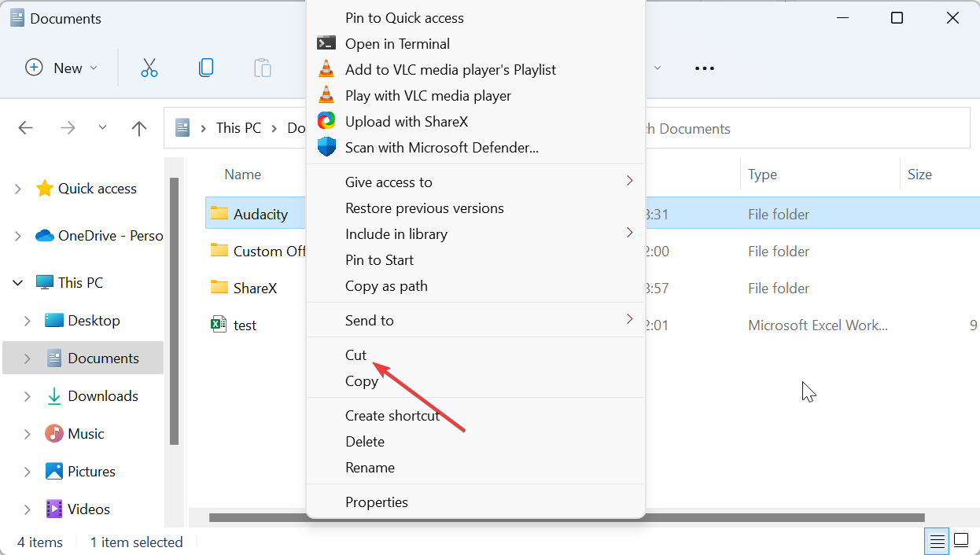Select the Cut scissors icon in the toolbar

pos(149,68)
